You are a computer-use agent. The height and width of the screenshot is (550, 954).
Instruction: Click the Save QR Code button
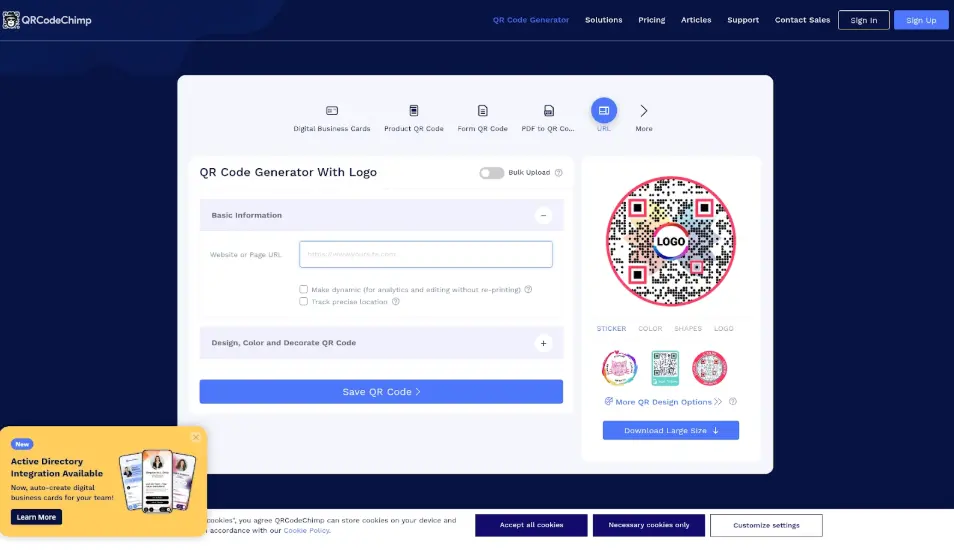coord(381,392)
